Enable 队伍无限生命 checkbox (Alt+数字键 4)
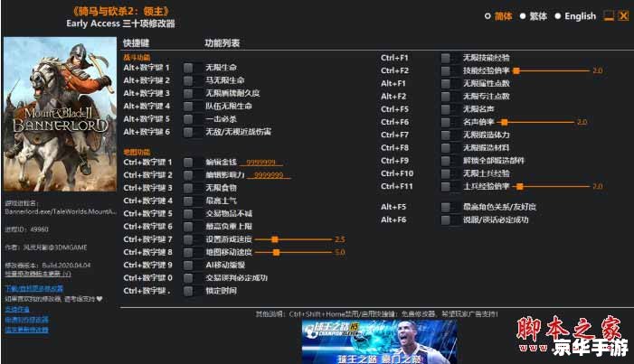This screenshot has width=634, height=364. pos(188,107)
